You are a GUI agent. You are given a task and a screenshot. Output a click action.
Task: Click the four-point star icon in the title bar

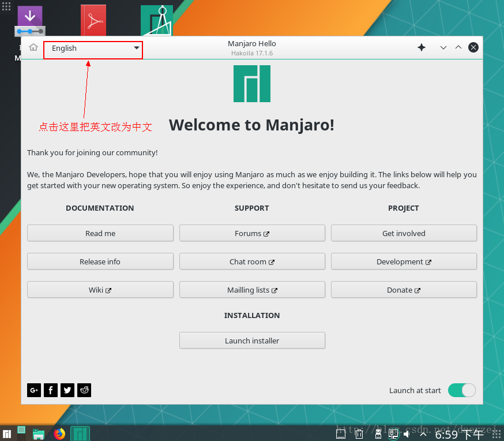422,47
